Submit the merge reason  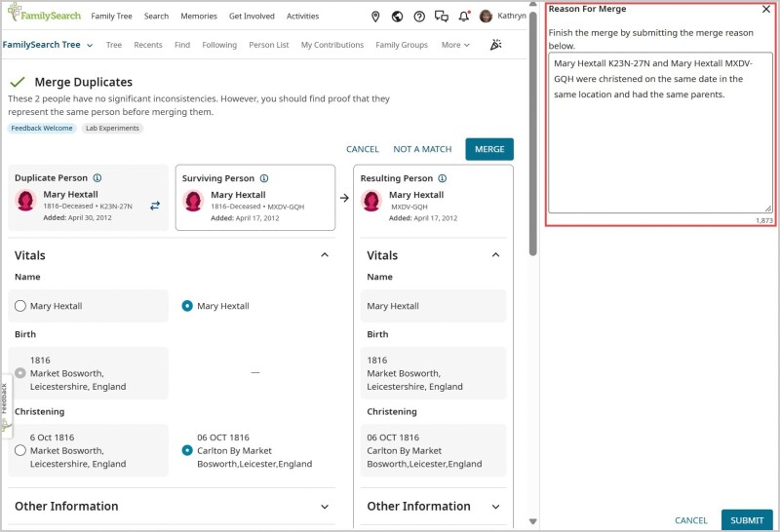click(747, 520)
